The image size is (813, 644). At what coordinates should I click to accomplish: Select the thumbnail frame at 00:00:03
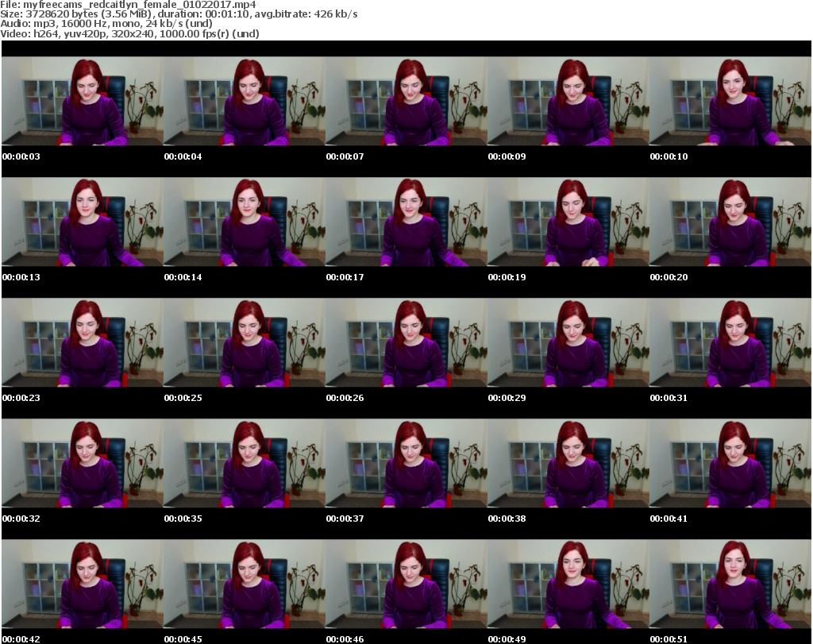[83, 101]
